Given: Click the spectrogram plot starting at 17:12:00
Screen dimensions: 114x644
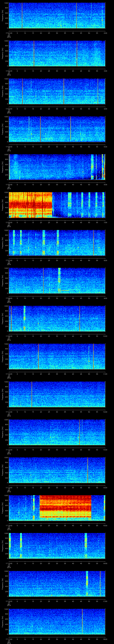Looking at the screenshot, I should [57, 432].
